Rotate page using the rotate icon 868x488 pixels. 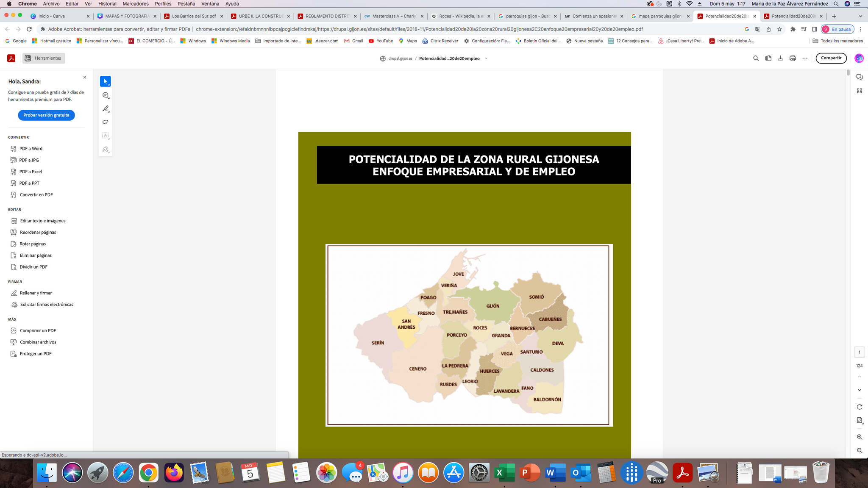coord(859,407)
